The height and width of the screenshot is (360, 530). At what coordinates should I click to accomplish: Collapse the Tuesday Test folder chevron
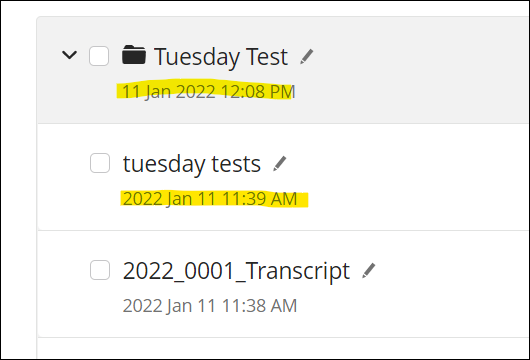click(70, 55)
